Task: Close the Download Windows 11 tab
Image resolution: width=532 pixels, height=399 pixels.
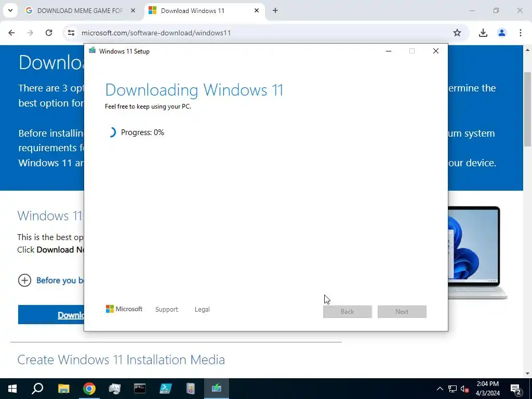Action: pos(257,10)
